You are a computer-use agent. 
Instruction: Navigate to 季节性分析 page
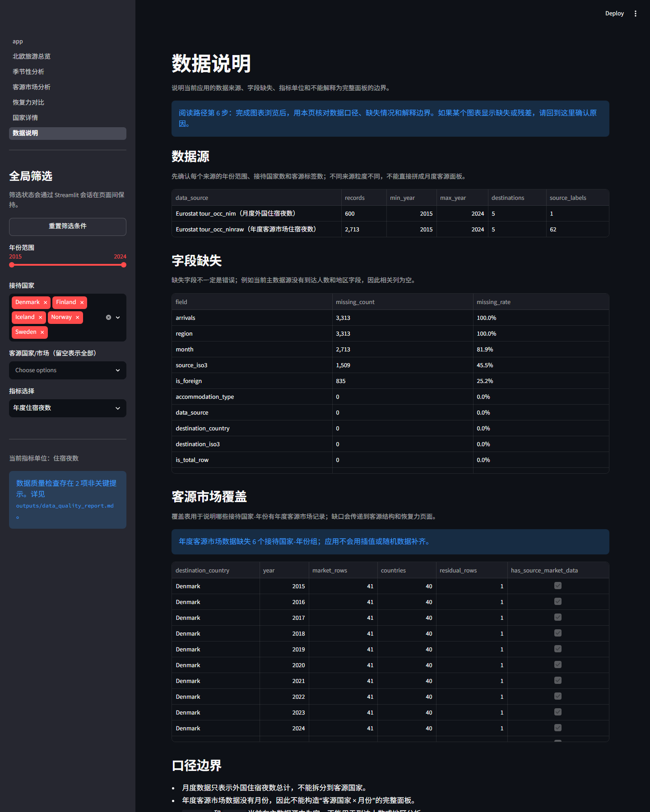point(68,72)
